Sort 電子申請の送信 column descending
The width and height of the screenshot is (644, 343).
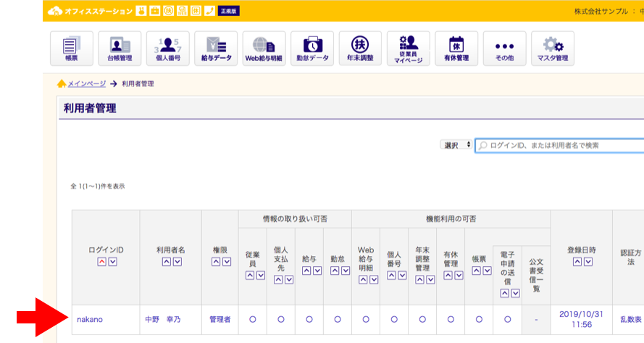point(516,293)
